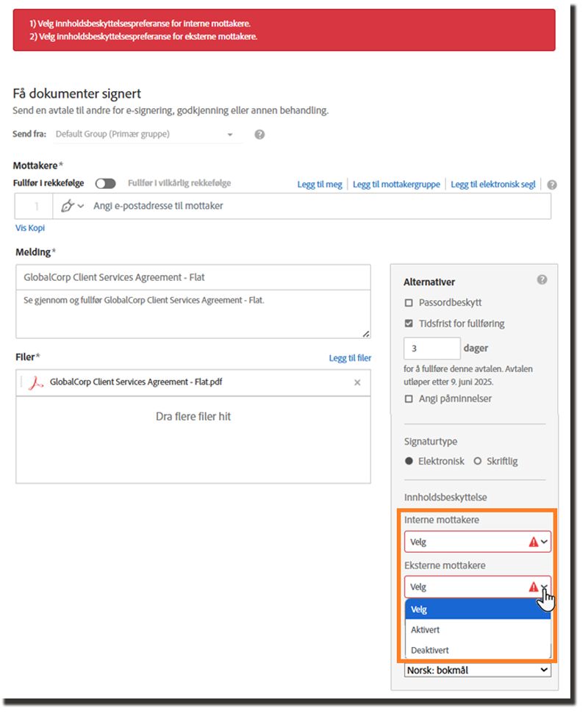Toggle Fullfør i rekkefølge switch
Screen dimensions: 588x722
coord(105,184)
